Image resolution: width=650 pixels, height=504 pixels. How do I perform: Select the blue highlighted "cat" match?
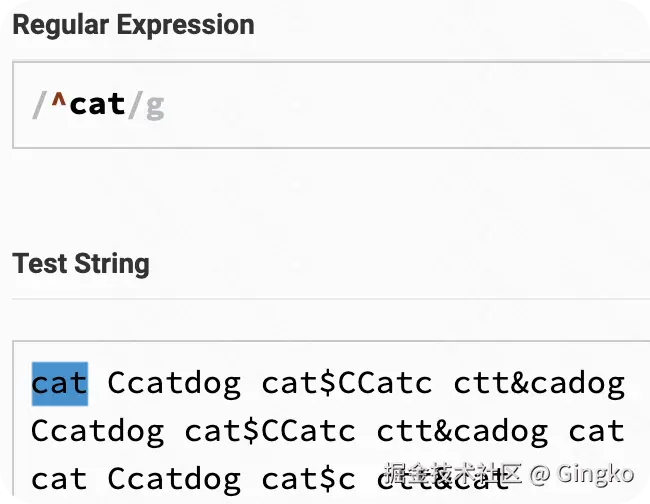tap(59, 384)
